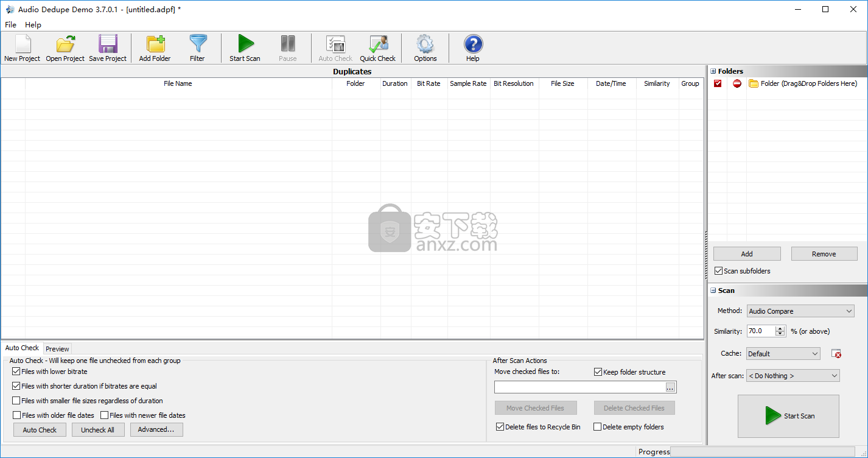This screenshot has width=868, height=458.
Task: Uncheck Files with lower bitrate
Action: [16, 372]
